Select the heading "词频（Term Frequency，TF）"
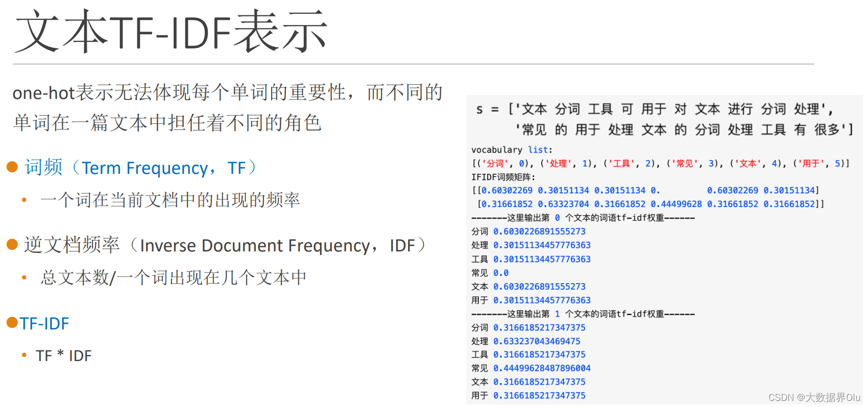The image size is (868, 407). click(141, 167)
